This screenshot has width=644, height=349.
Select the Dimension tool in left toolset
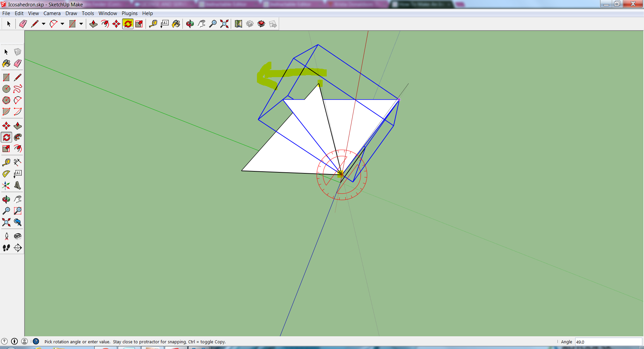click(18, 163)
